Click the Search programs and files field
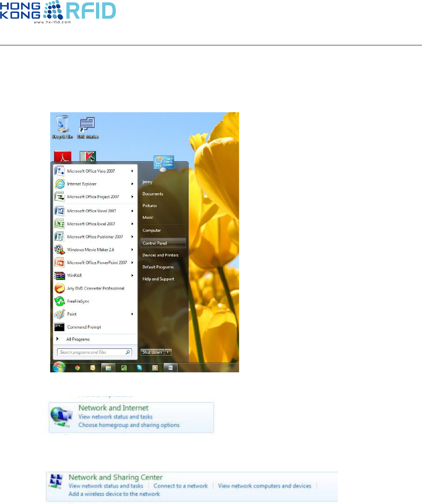 94,352
